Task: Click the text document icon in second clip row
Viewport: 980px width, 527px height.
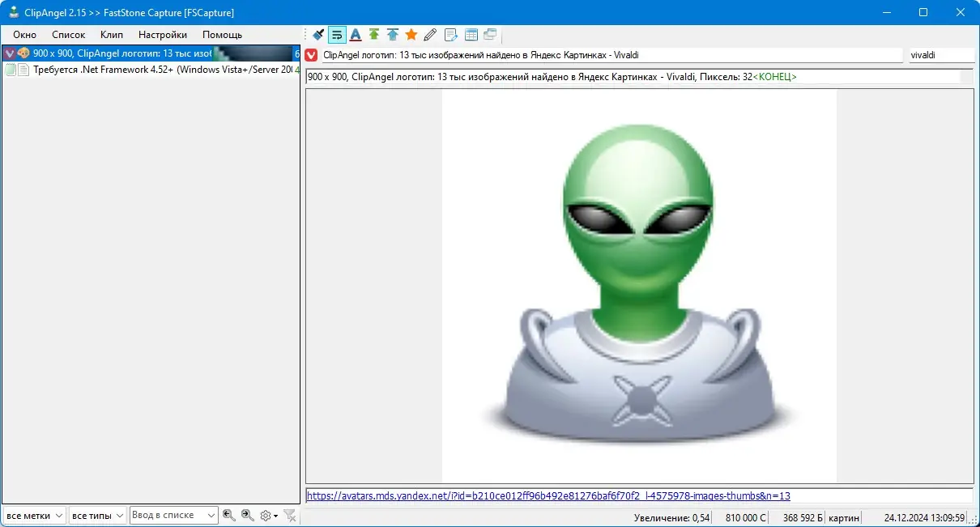Action: click(23, 70)
